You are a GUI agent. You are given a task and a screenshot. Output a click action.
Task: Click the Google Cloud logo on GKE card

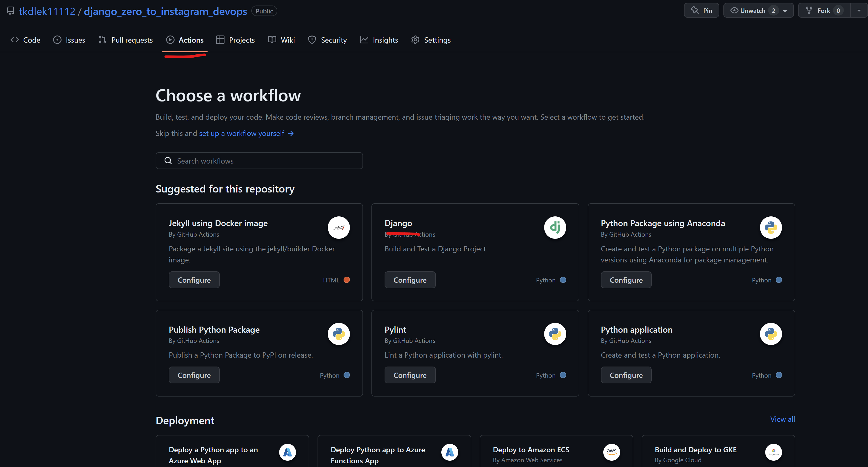(773, 452)
